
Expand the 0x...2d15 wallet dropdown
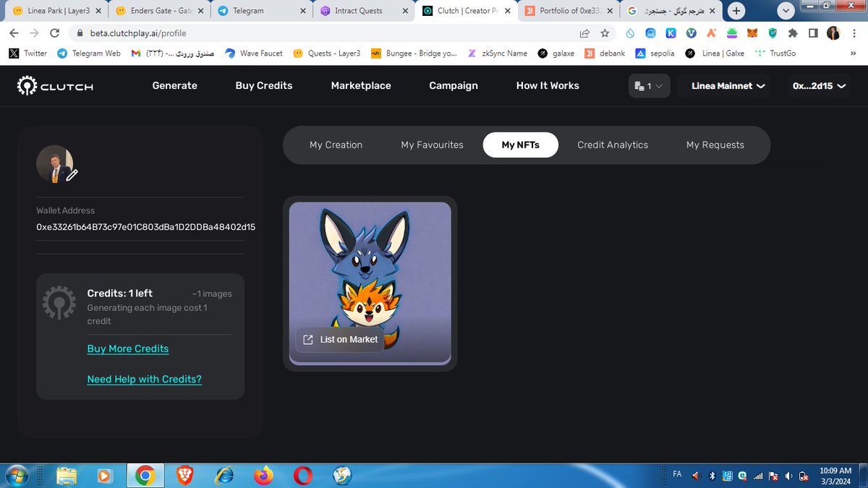click(820, 86)
